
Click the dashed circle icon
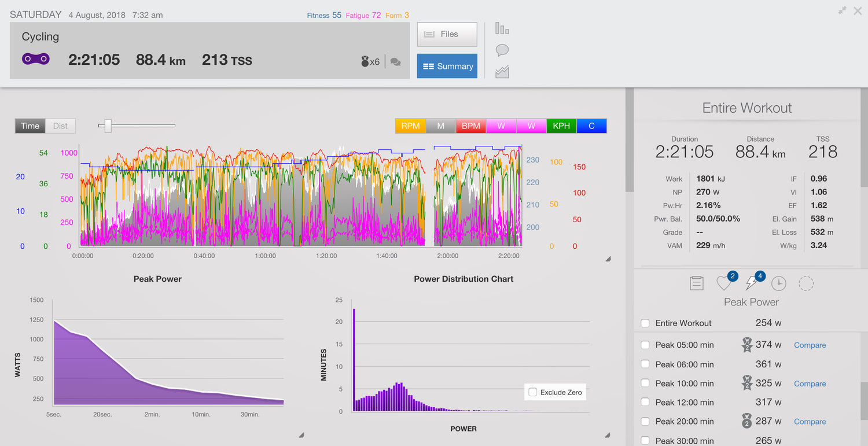(x=806, y=283)
